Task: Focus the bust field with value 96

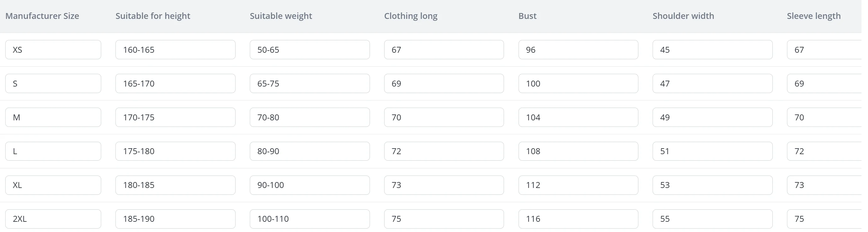Action: pyautogui.click(x=578, y=50)
